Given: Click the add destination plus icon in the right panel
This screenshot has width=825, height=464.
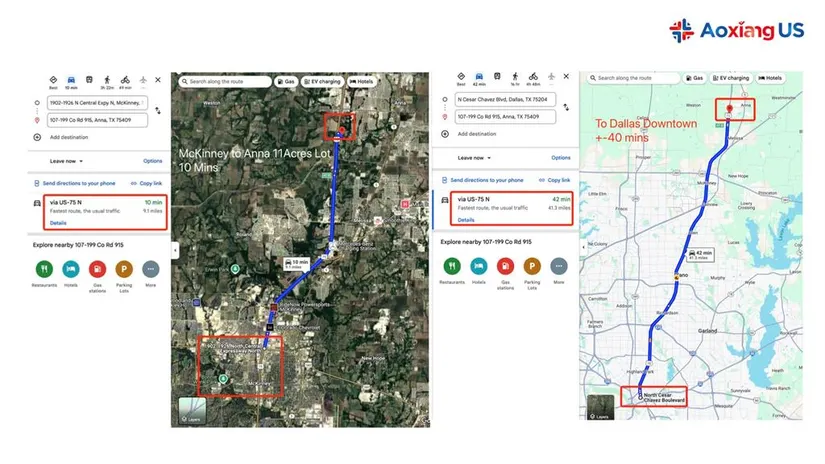Looking at the screenshot, I should point(445,133).
